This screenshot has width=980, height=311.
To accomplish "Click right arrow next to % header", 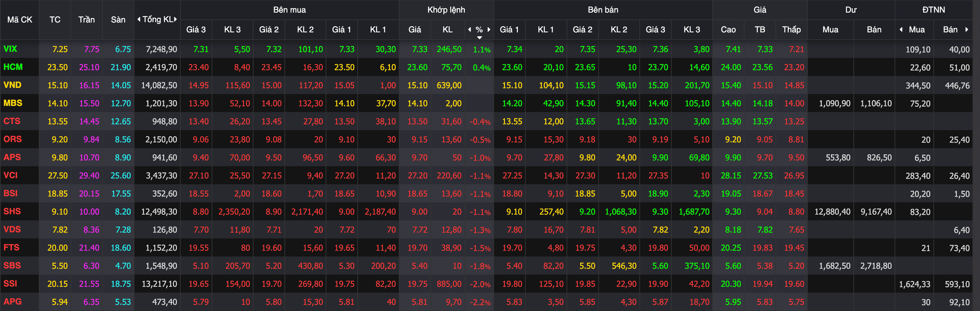I will [x=489, y=29].
